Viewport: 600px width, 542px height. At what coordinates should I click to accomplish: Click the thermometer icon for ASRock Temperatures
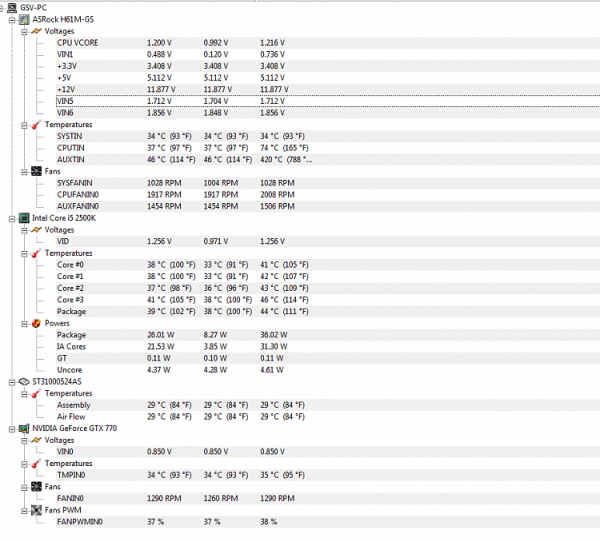click(36, 124)
